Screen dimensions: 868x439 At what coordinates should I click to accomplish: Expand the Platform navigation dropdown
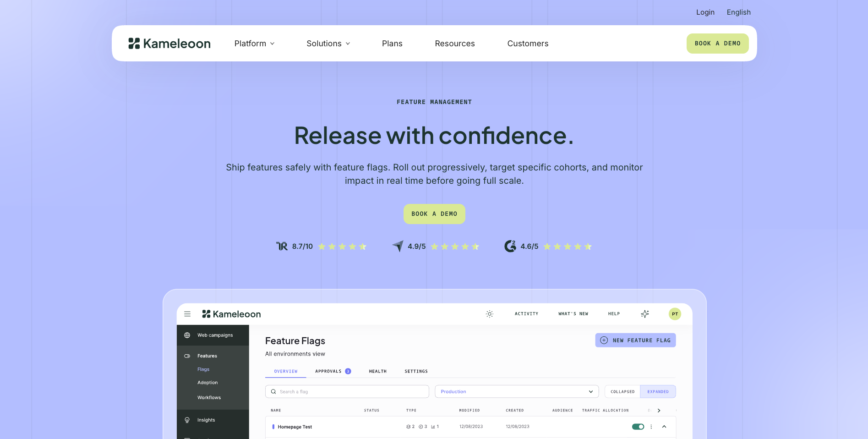tap(255, 44)
